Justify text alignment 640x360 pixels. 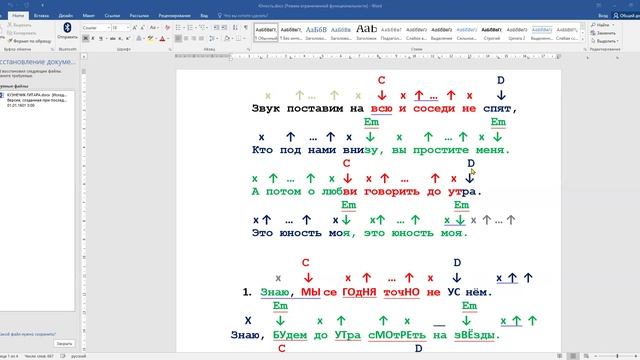click(x=201, y=38)
